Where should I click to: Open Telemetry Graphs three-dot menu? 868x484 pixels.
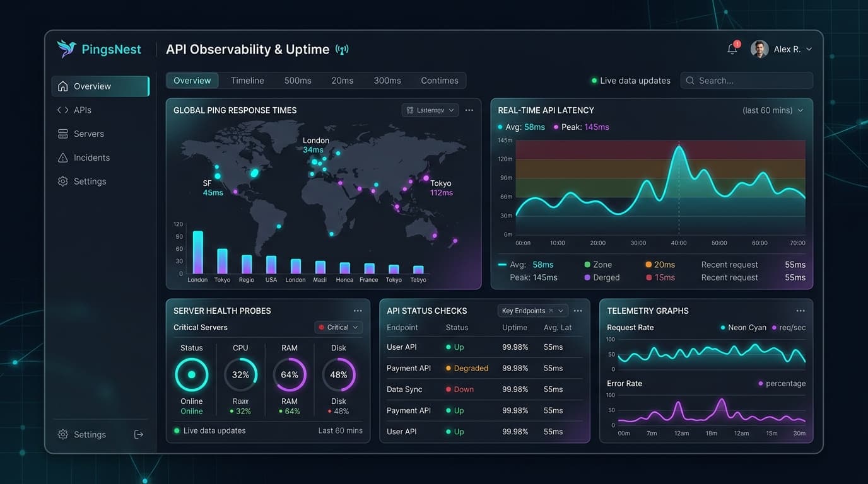801,311
